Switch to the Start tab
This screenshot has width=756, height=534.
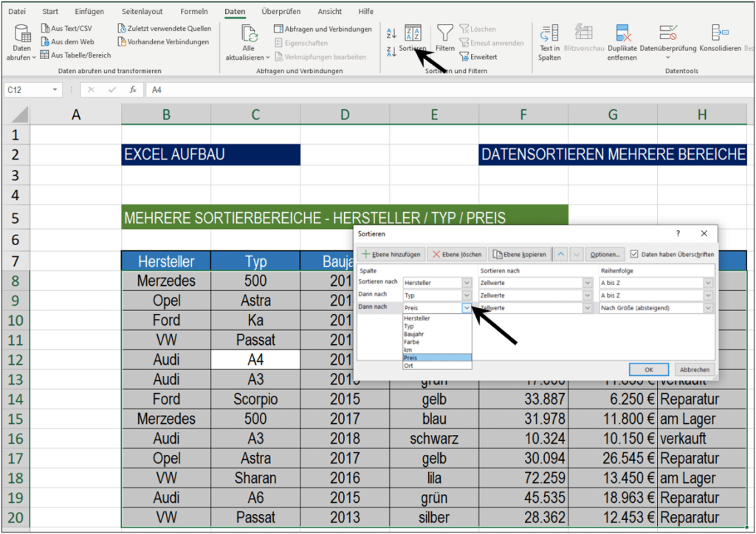click(x=50, y=12)
